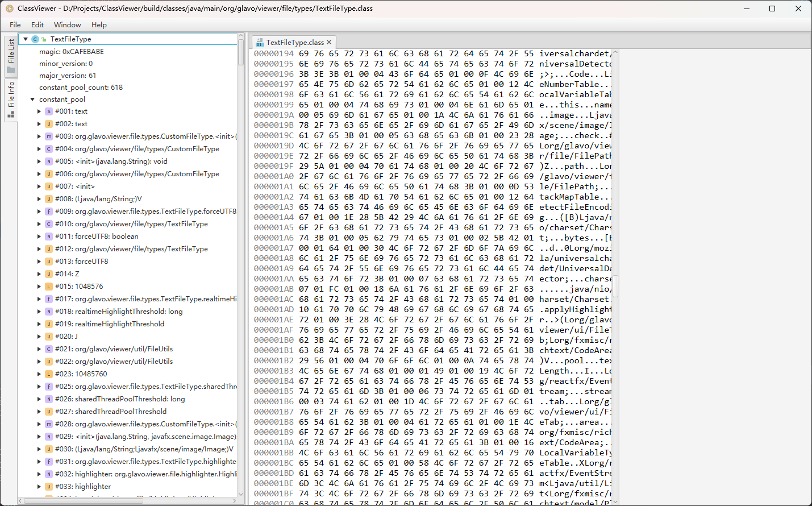The image size is (812, 506).
Task: Click hex row at offset 00000194
Action: click(x=432, y=53)
